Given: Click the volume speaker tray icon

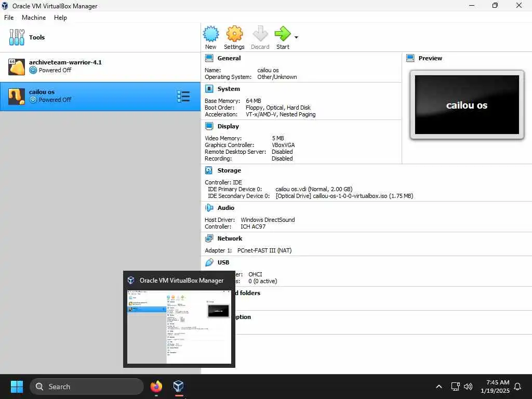Looking at the screenshot, I should [x=468, y=387].
